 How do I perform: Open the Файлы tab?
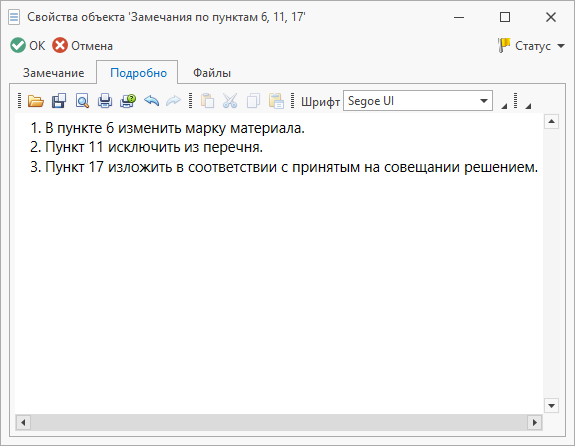point(212,73)
